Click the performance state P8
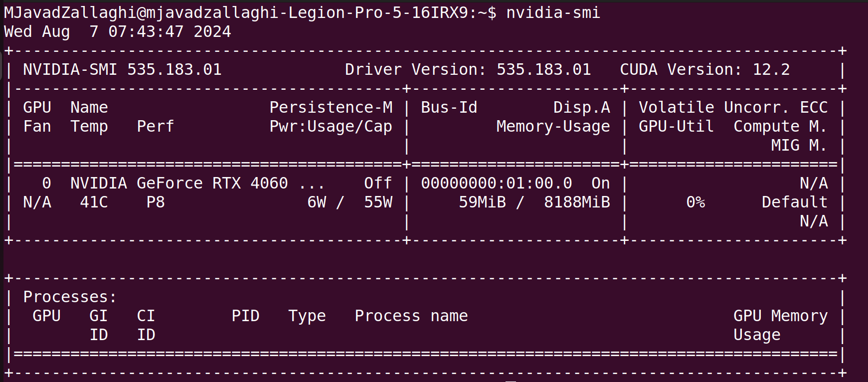Viewport: 868px width, 382px height. click(x=156, y=202)
